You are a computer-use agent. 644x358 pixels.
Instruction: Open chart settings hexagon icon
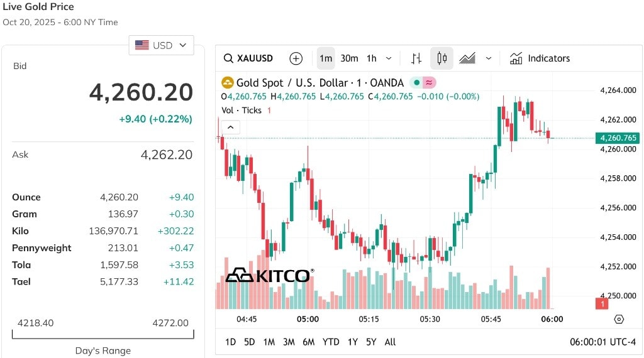tap(619, 319)
